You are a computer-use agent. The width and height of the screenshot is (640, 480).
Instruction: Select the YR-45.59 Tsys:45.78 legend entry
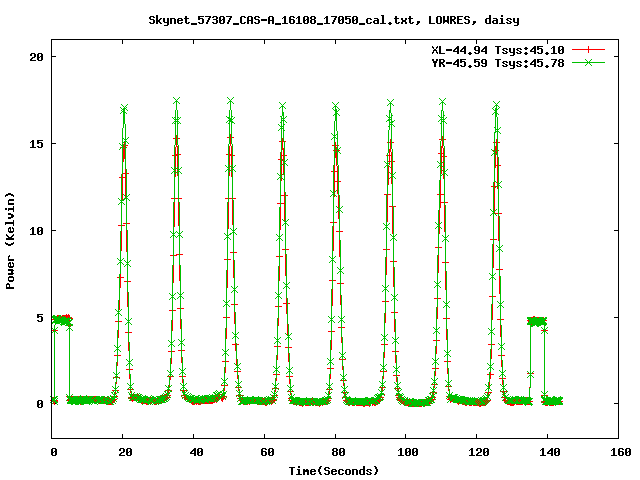(x=498, y=63)
